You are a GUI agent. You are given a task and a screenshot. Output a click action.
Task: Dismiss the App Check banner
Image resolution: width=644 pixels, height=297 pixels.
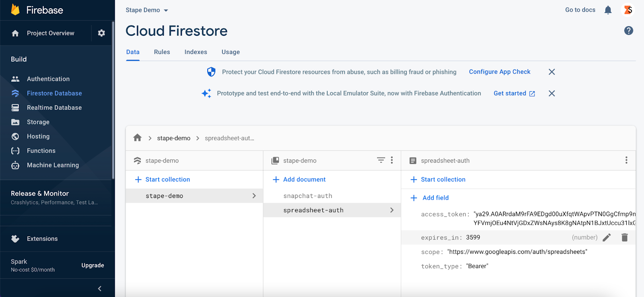(x=552, y=72)
